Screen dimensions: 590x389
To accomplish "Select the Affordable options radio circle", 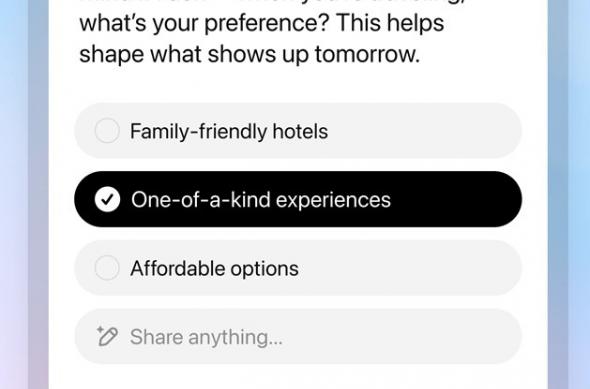I will pos(107,268).
